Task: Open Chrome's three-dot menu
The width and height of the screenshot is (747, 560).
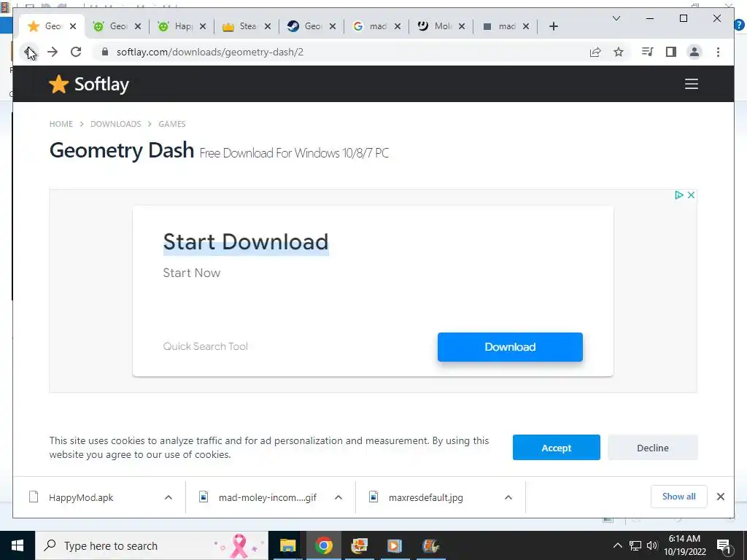Action: coord(718,52)
